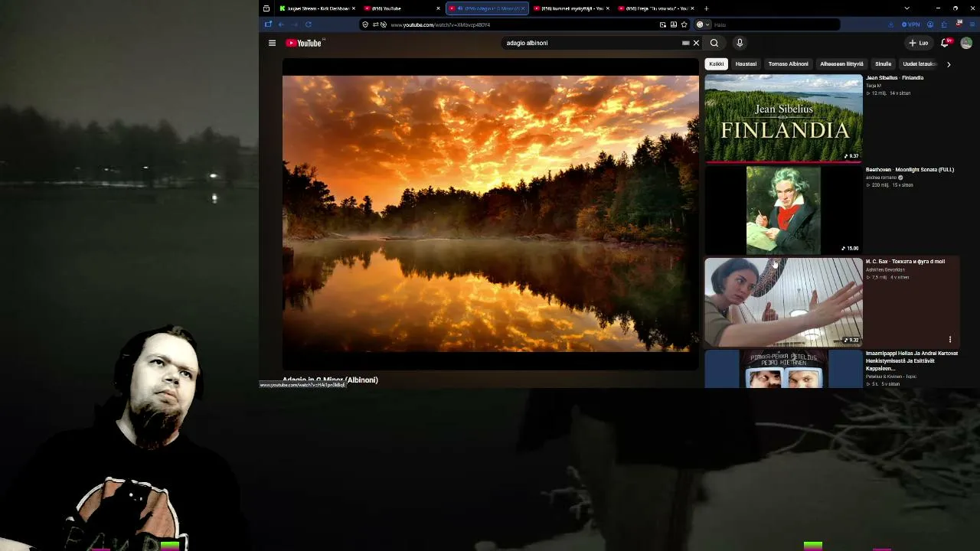Open the Beethoven portrait video thumbnail
This screenshot has height=551, width=980.
783,210
